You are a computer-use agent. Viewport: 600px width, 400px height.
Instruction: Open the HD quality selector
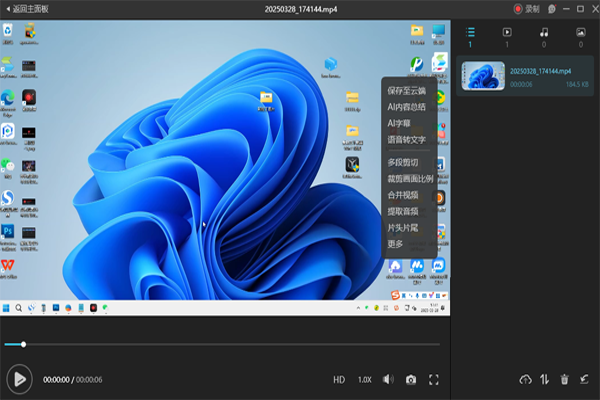pyautogui.click(x=339, y=380)
